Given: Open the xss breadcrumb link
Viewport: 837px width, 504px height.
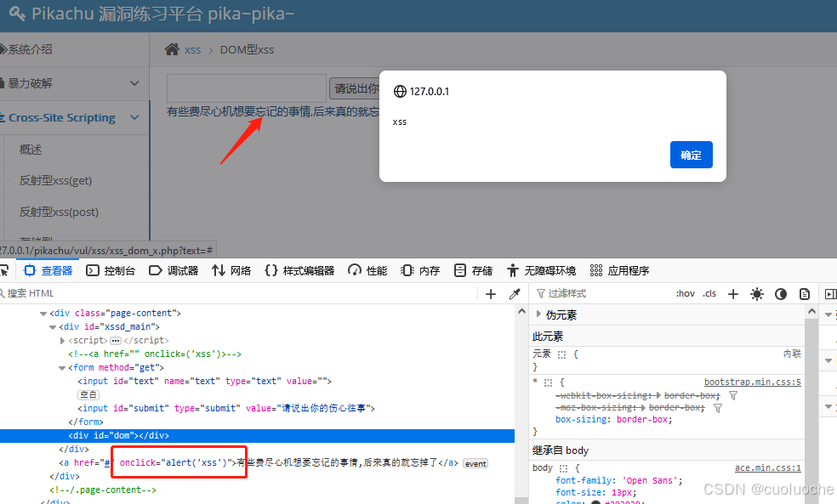Looking at the screenshot, I should click(x=193, y=50).
